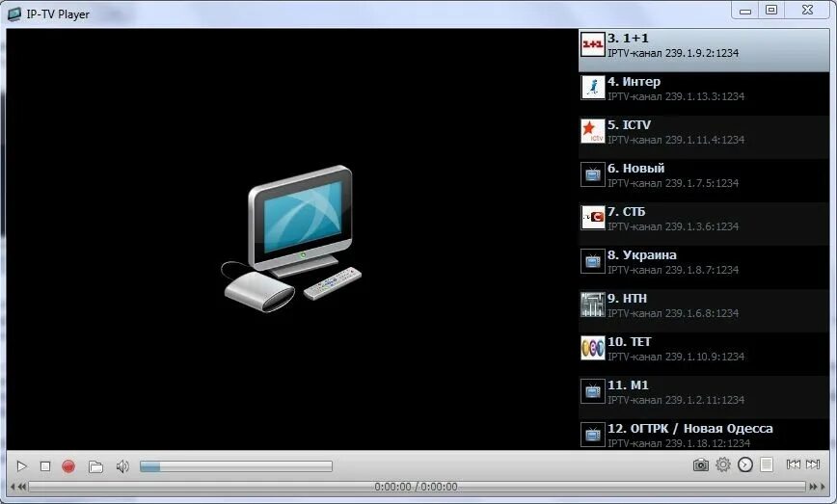Open a file via the folder icon
837x504 pixels.
point(95,466)
